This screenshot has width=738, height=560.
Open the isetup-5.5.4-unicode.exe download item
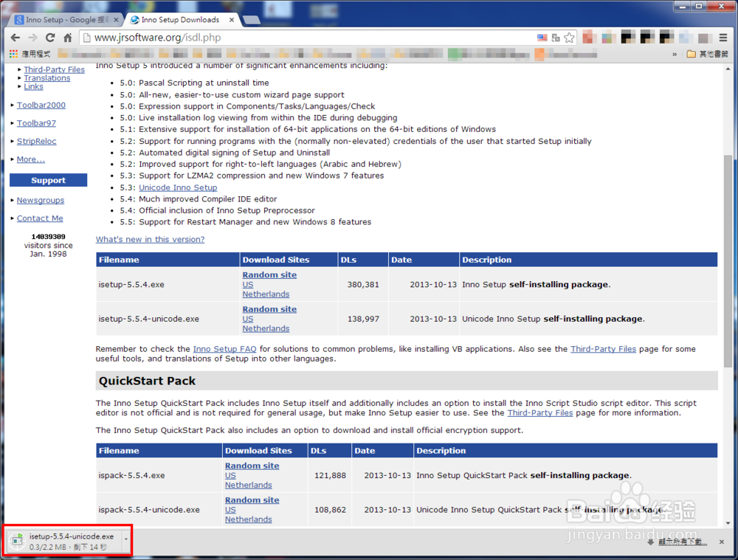point(63,542)
